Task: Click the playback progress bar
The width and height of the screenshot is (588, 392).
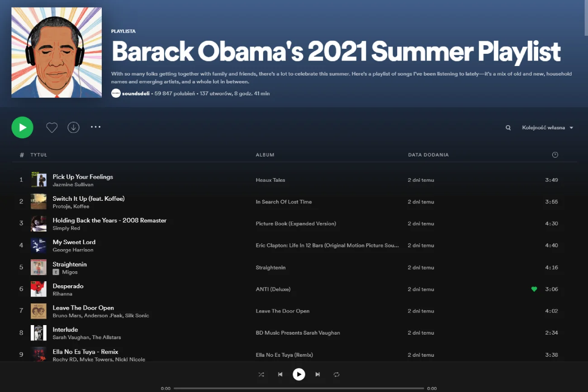Action: pyautogui.click(x=299, y=388)
